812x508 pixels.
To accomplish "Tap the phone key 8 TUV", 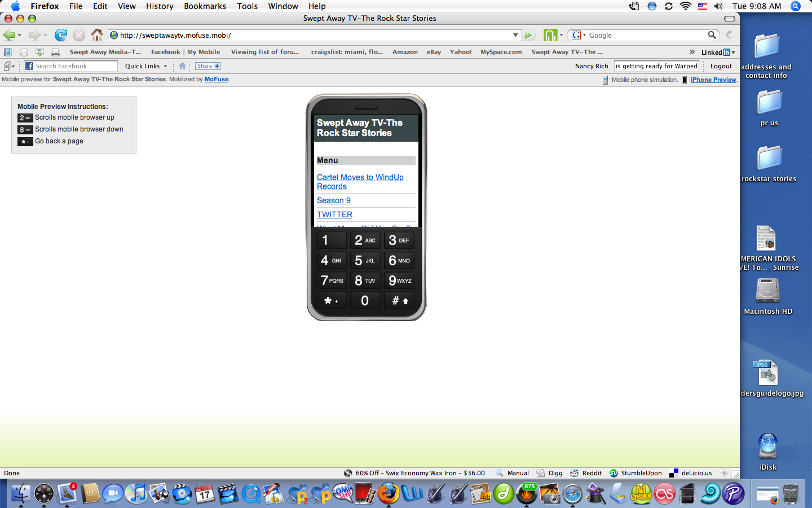I will pyautogui.click(x=365, y=281).
